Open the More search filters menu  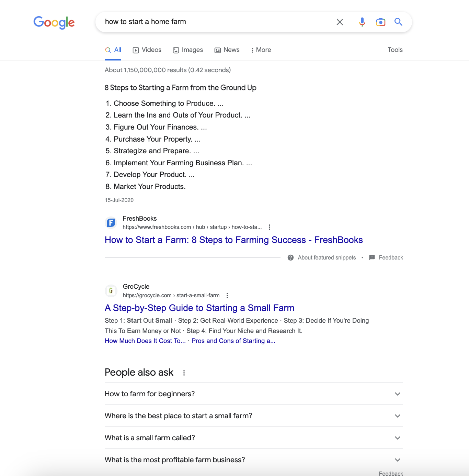coord(261,50)
